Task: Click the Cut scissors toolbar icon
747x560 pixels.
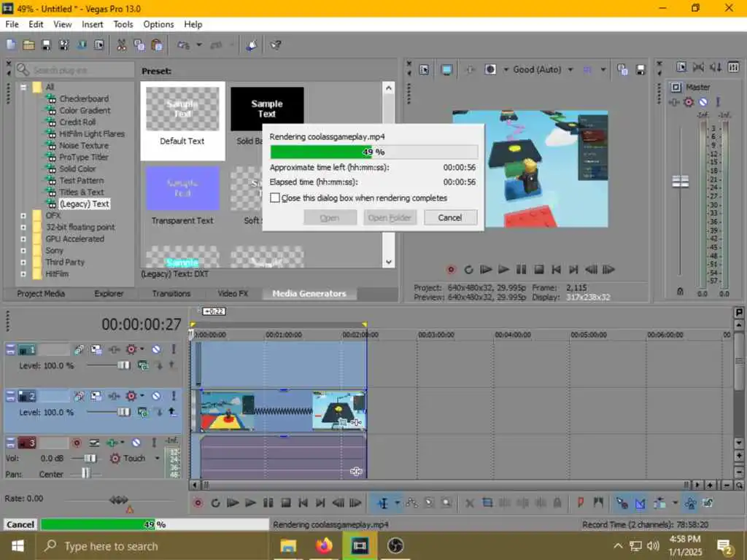Action: pos(122,44)
